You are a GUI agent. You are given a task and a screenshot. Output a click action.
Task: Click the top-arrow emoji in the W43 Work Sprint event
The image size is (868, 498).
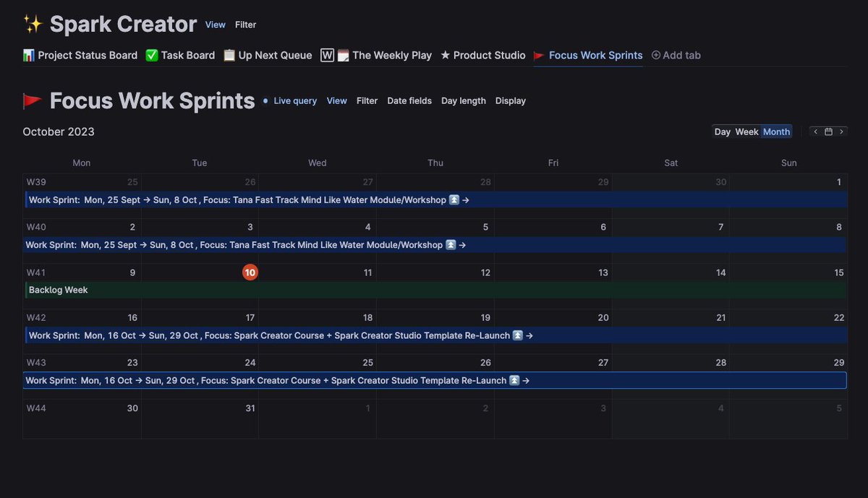514,380
